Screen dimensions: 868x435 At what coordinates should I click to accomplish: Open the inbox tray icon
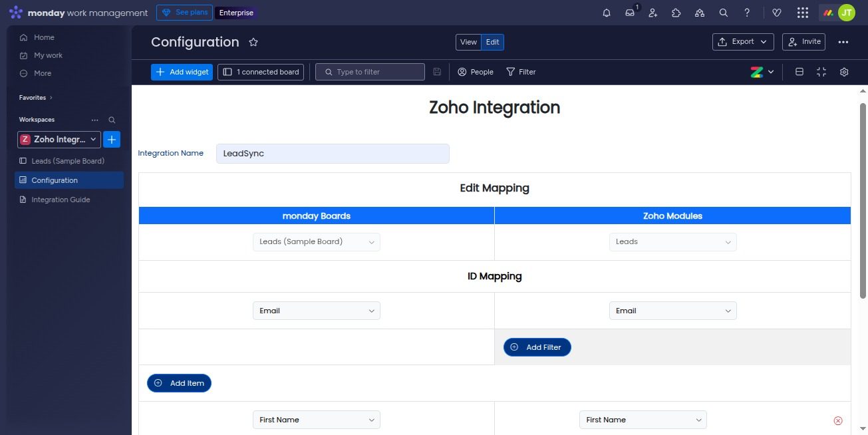(630, 13)
